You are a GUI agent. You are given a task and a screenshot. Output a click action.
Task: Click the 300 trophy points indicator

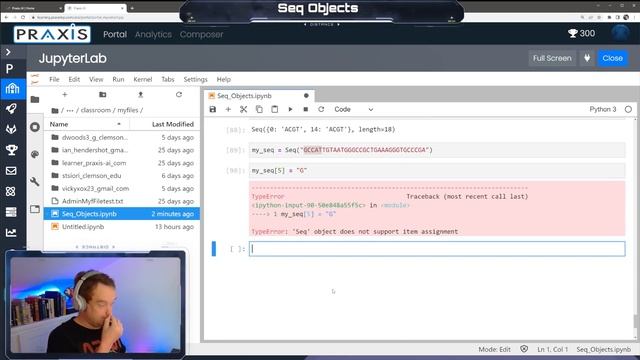581,33
